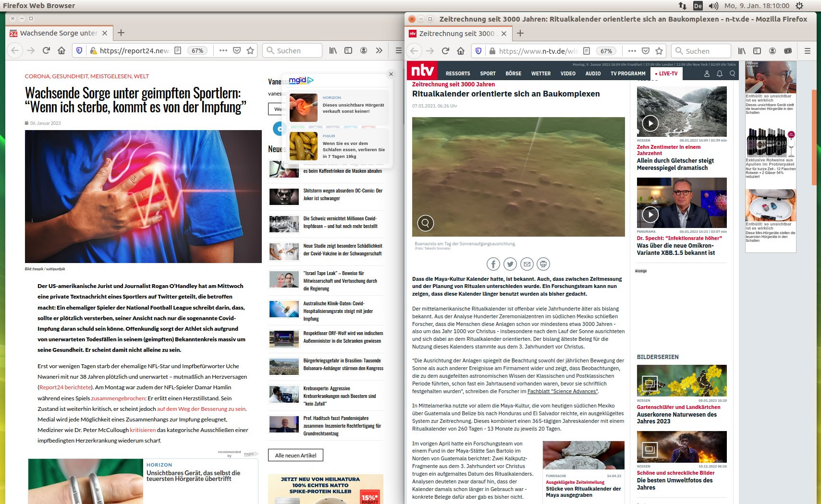Reload page in report24 Firefox window

46,50
